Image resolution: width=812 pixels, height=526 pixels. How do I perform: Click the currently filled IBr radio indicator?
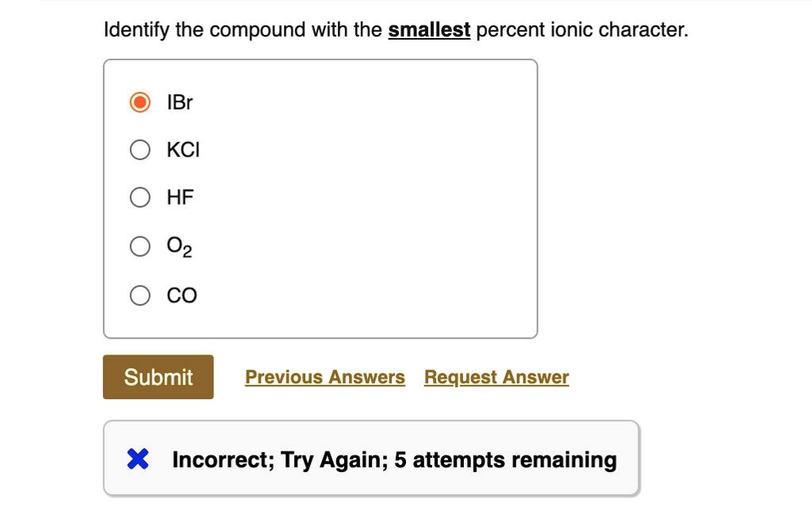coord(139,102)
